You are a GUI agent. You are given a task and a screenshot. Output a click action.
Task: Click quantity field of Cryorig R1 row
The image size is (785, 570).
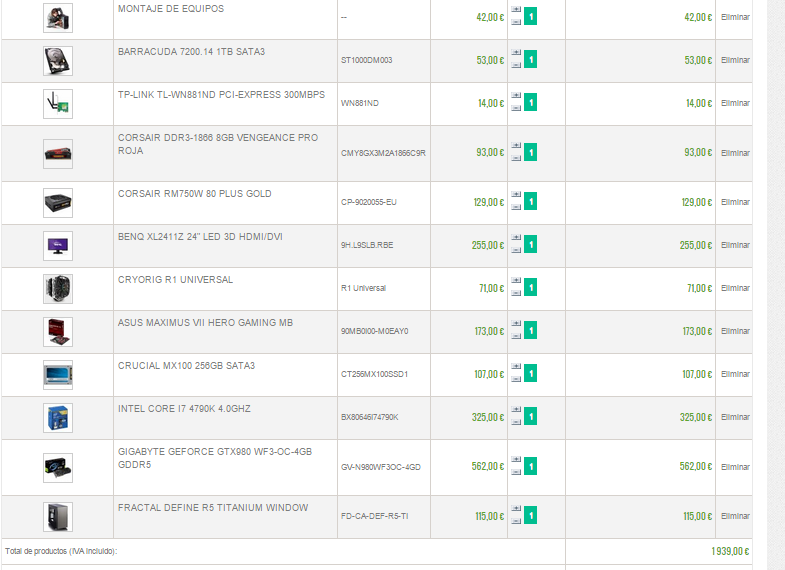pyautogui.click(x=531, y=287)
